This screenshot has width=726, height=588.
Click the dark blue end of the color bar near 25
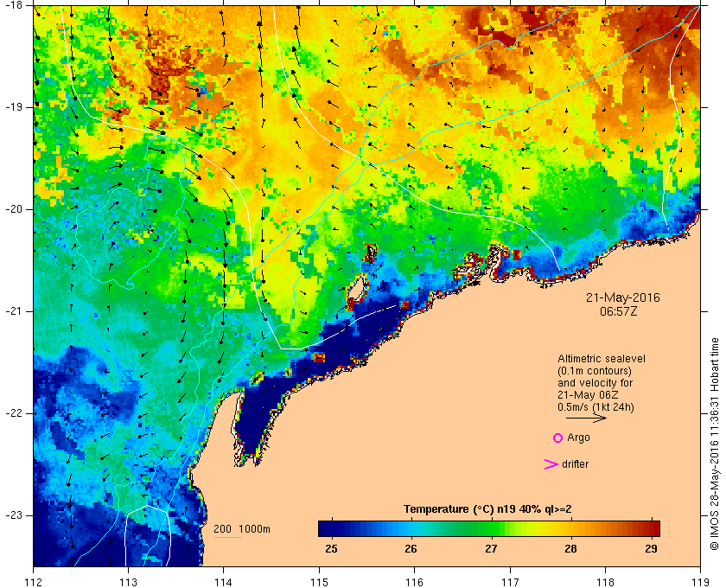pyautogui.click(x=325, y=528)
